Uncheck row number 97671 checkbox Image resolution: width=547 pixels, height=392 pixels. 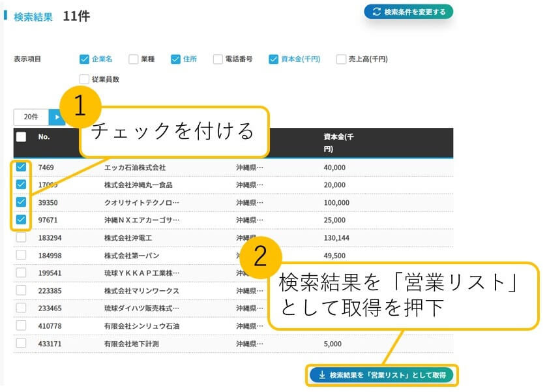[22, 220]
